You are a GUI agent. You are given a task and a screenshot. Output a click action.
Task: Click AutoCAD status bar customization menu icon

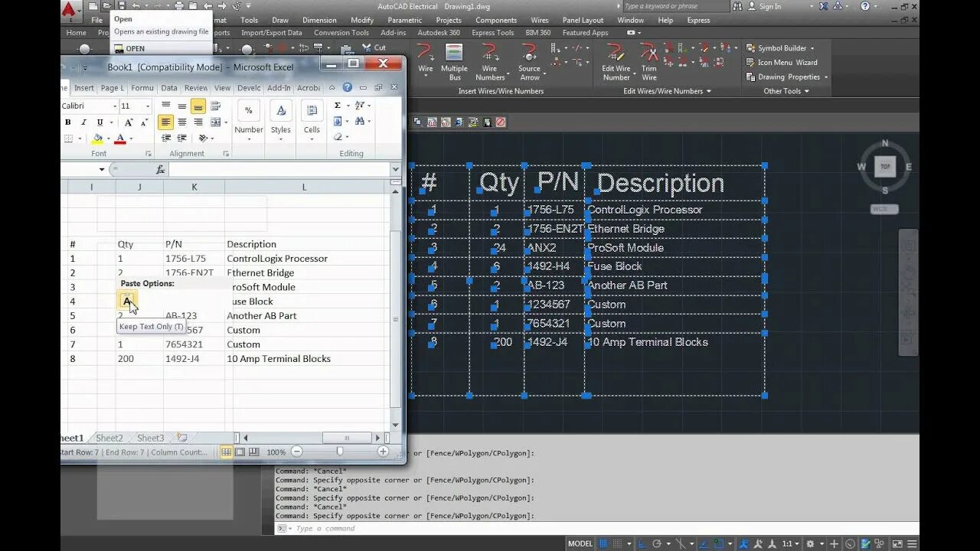click(912, 544)
